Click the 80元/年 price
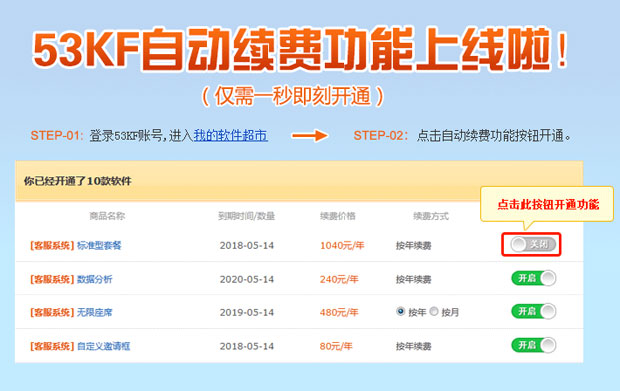620x391 pixels. click(336, 346)
